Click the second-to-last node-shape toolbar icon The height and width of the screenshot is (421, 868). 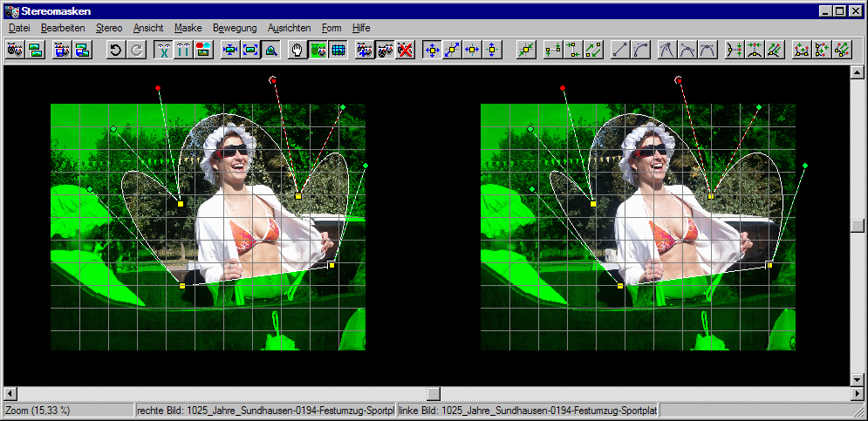pyautogui.click(x=822, y=51)
